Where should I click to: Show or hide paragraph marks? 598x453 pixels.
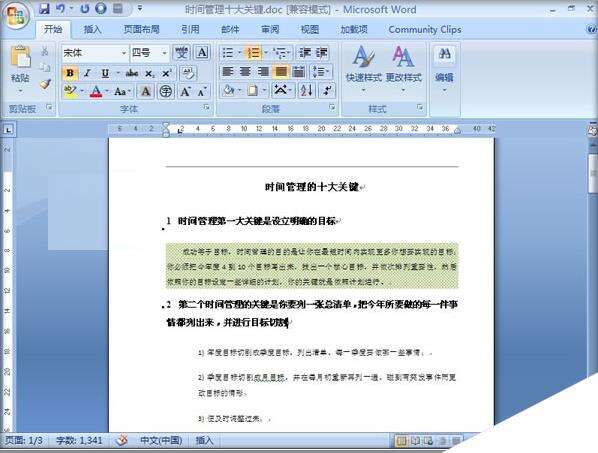point(327,90)
